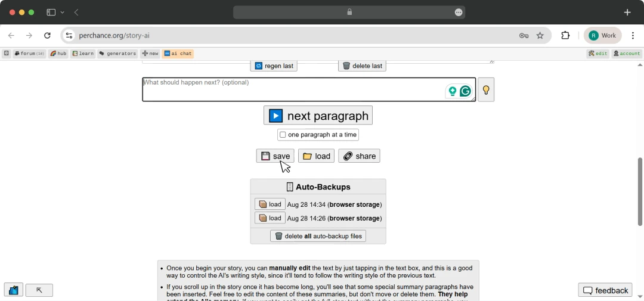This screenshot has height=301, width=644.
Task: Toggle one paragraph at a time checkbox
Action: [x=283, y=135]
